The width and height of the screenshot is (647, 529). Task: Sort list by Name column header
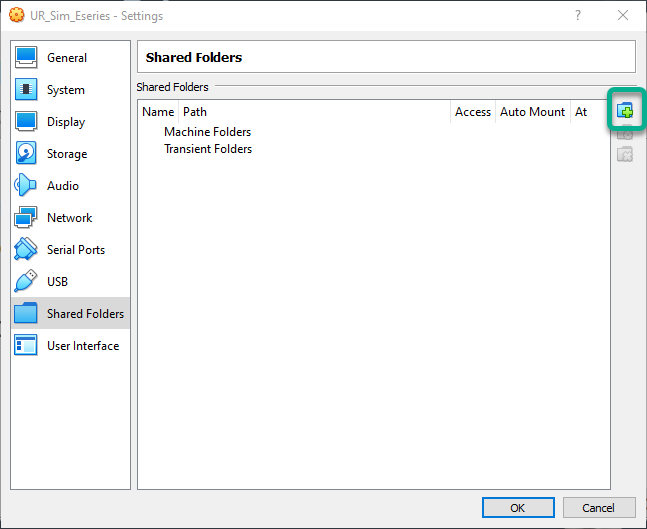[x=158, y=112]
